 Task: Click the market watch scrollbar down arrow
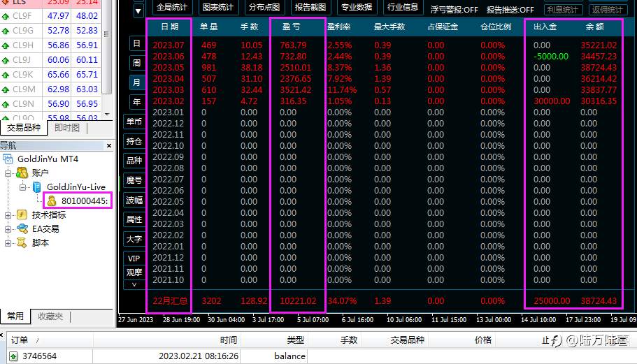107,115
